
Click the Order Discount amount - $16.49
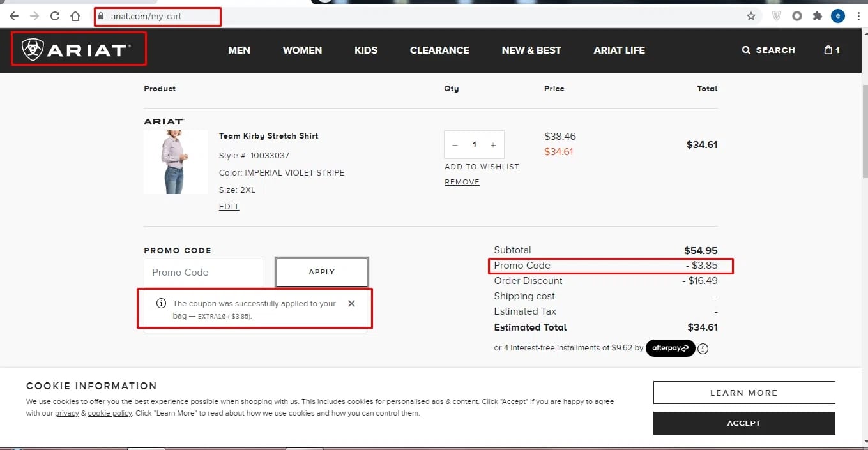pos(700,281)
